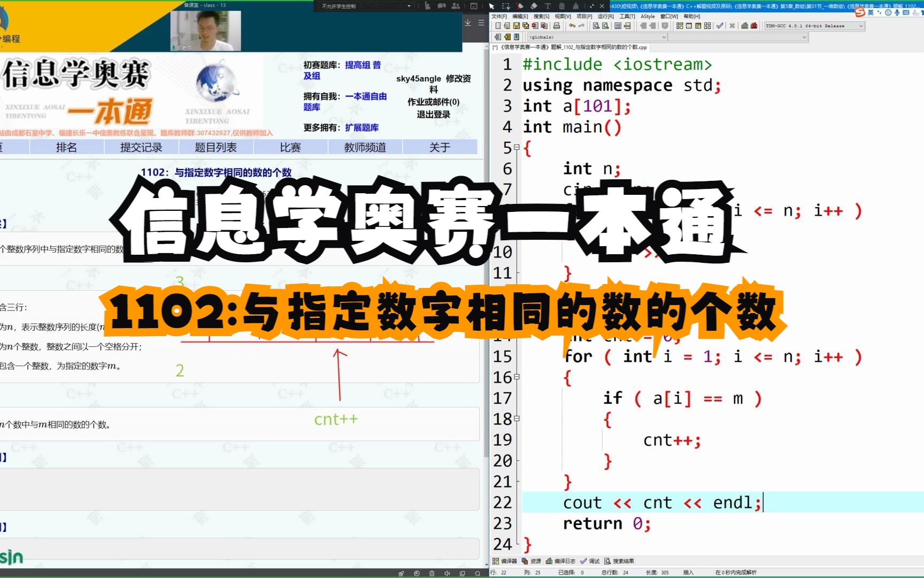Collapse the code fold at line 5

tap(517, 147)
